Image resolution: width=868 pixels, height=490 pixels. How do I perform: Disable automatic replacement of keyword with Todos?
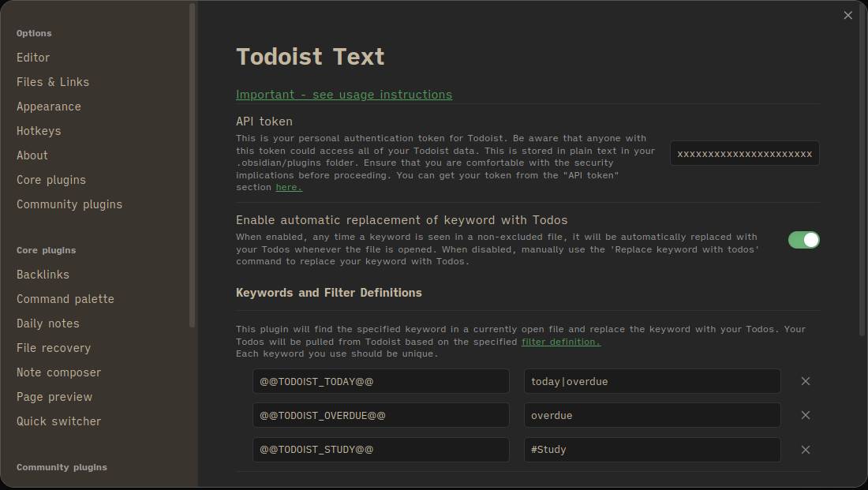pyautogui.click(x=803, y=240)
